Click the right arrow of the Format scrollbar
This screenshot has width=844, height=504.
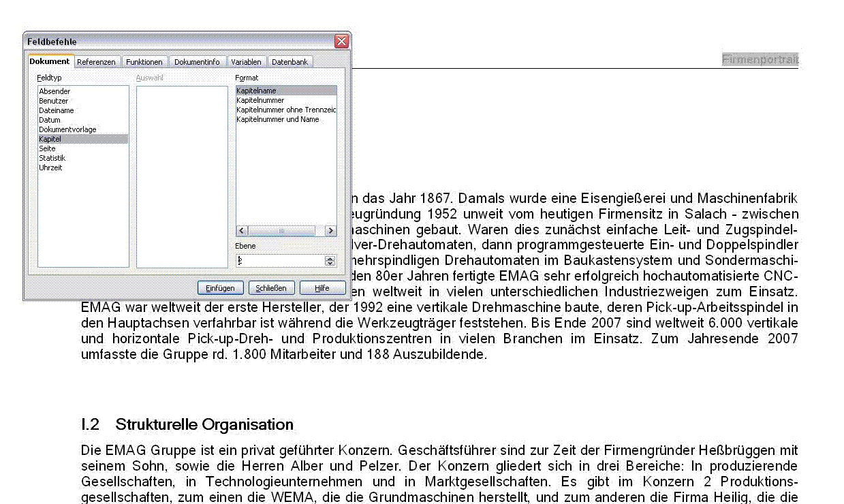(330, 231)
